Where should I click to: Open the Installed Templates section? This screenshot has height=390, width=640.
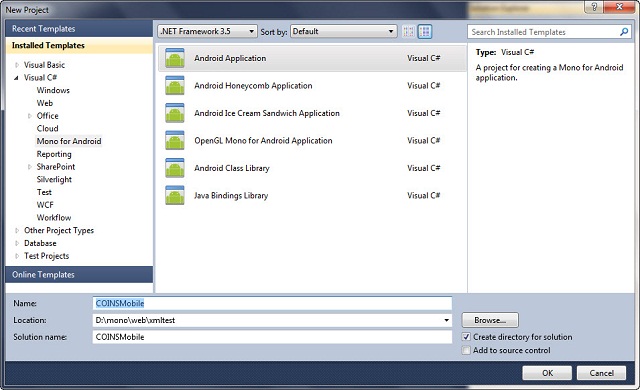(x=79, y=45)
